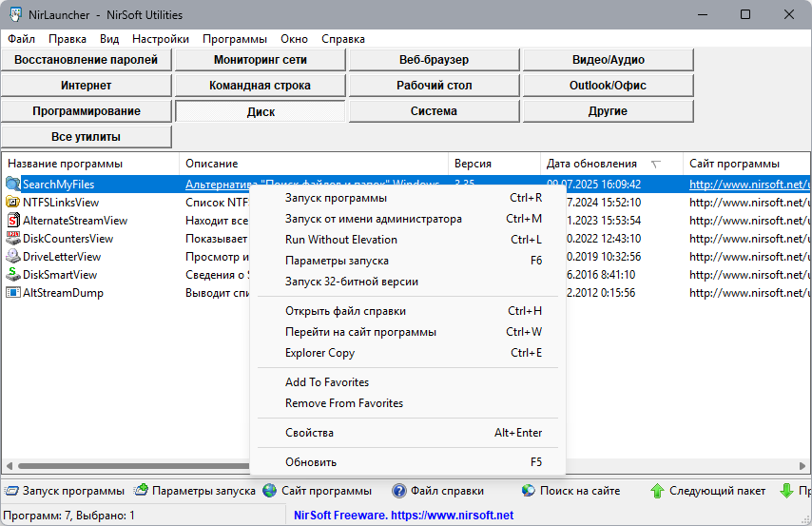Choose Перейти на сайт программы
The image size is (812, 526).
tap(408, 332)
